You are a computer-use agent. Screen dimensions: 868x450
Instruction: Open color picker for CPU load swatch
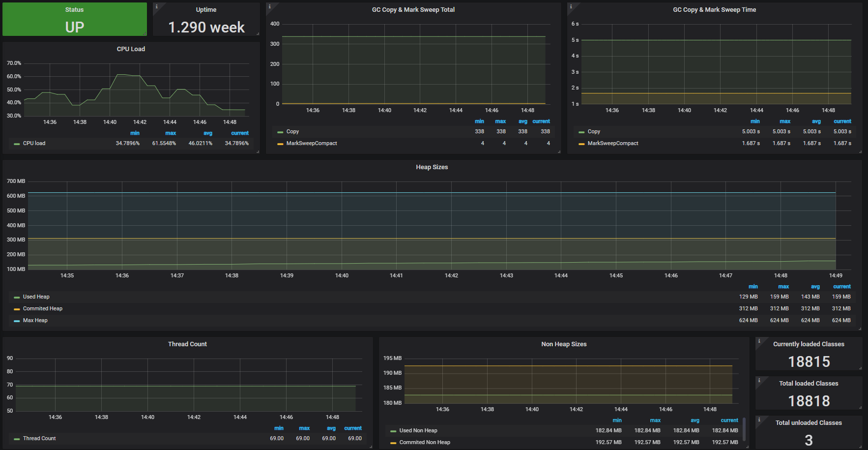coord(17,144)
